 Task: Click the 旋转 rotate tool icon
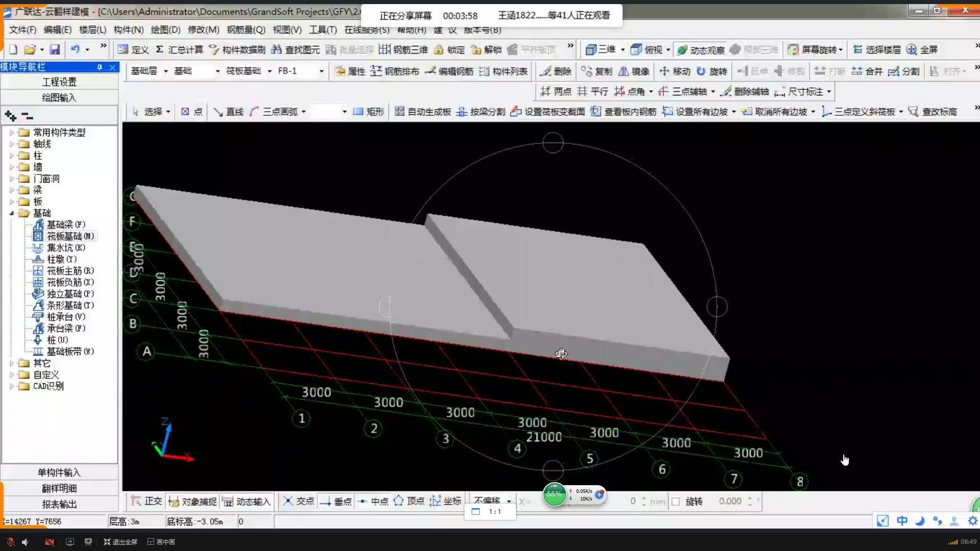(x=702, y=71)
